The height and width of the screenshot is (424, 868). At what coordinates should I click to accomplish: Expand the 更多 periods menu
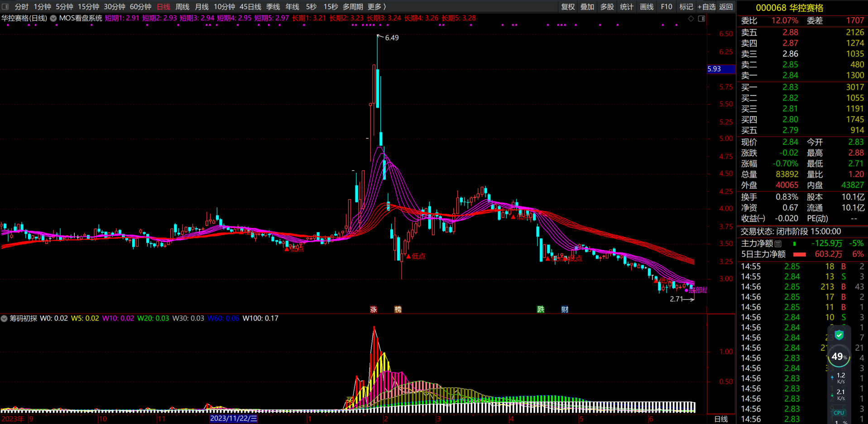(x=376, y=7)
